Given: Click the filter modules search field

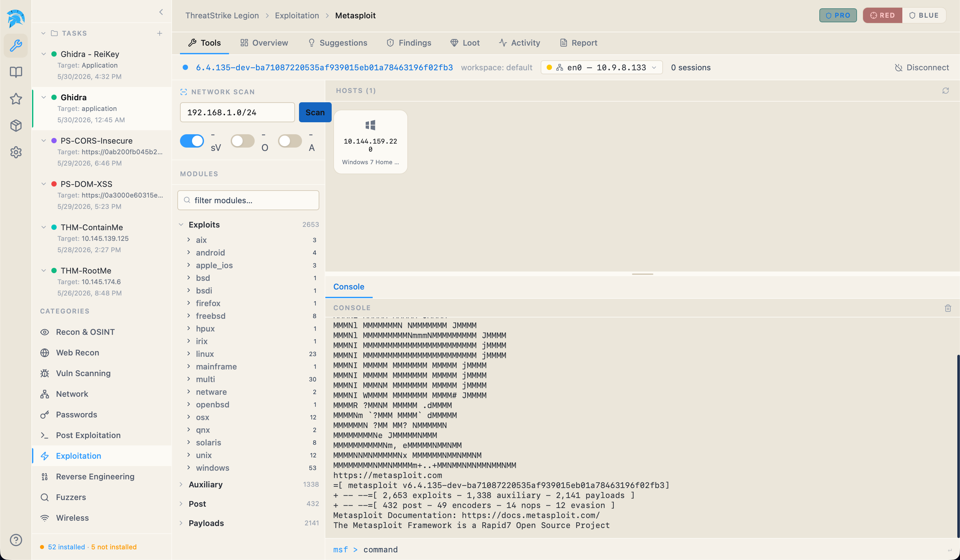Looking at the screenshot, I should click(248, 200).
